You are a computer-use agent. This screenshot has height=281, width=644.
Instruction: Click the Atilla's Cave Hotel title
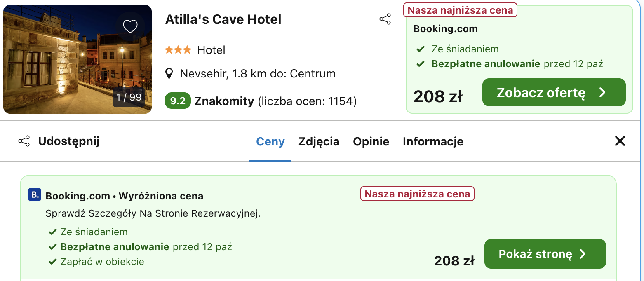pos(223,19)
